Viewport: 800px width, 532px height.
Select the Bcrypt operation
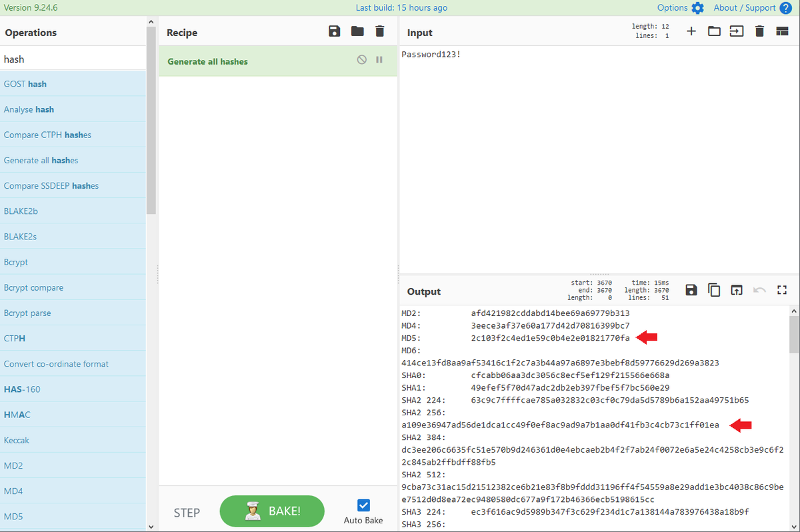tap(73, 262)
